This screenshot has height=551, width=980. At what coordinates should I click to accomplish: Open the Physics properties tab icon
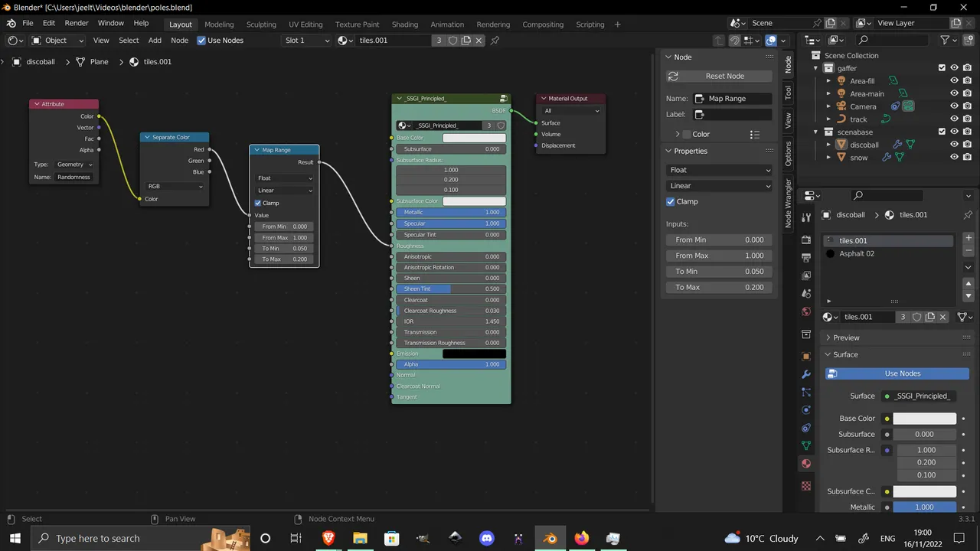point(806,409)
